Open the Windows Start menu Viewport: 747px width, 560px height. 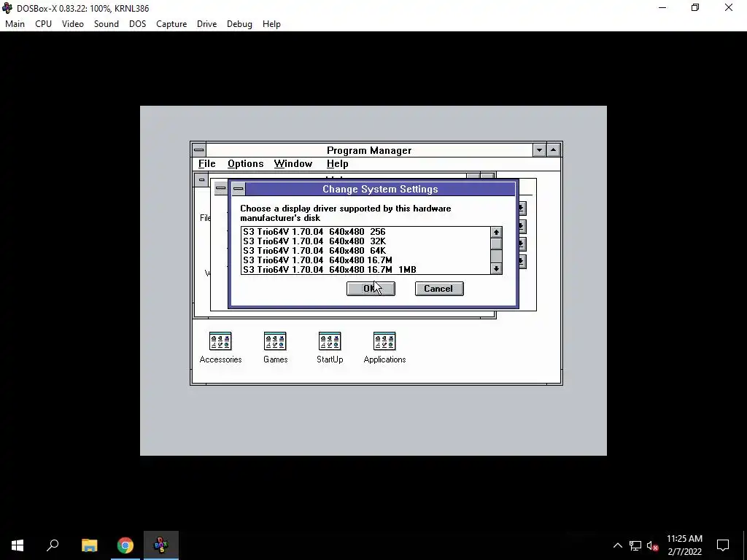coord(18,545)
